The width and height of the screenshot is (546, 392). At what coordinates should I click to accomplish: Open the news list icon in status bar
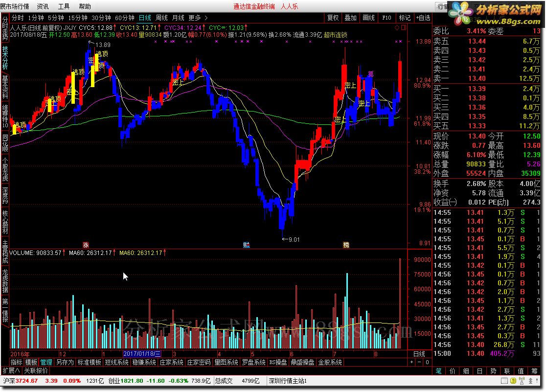click(x=504, y=381)
